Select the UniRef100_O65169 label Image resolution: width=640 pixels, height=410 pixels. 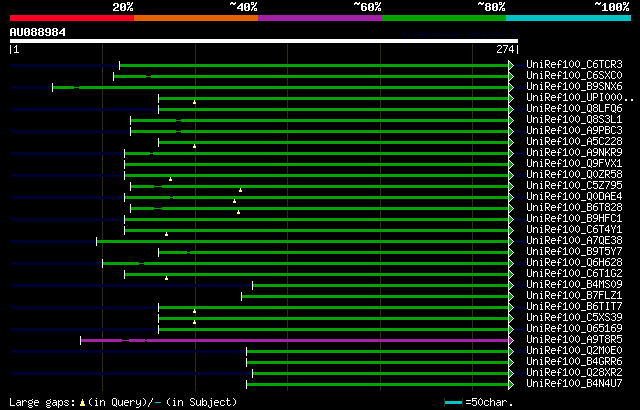pos(574,329)
